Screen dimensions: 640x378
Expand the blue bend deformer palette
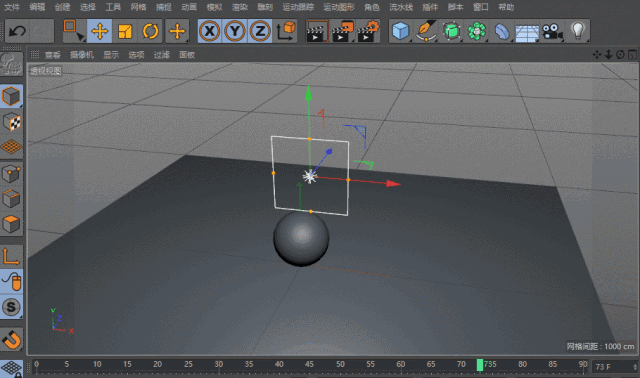(502, 31)
